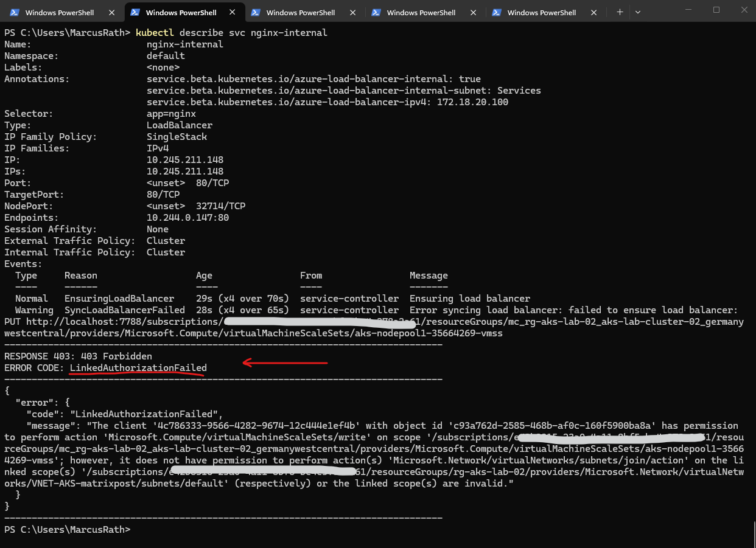
Task: Minimize the Windows Terminal window
Action: [x=688, y=10]
